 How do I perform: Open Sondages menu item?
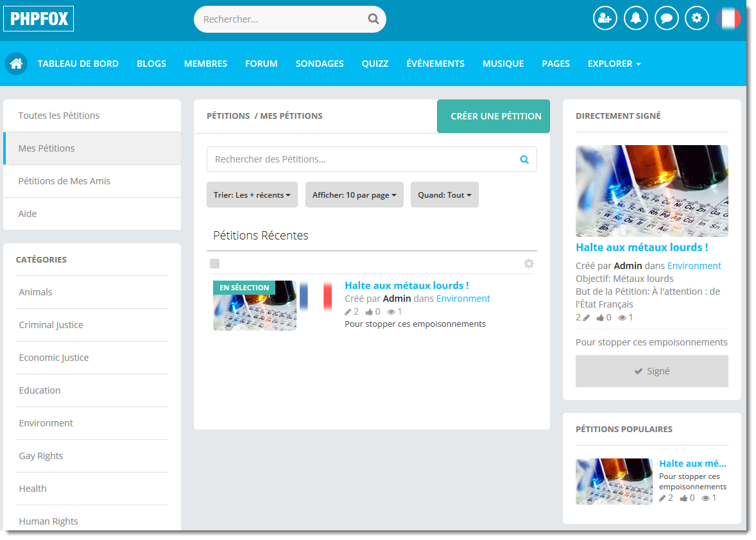320,64
